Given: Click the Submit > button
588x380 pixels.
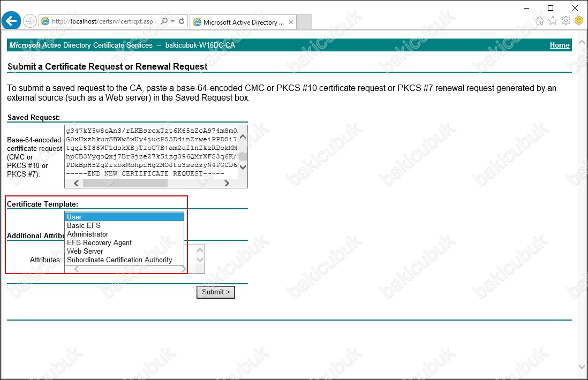Looking at the screenshot, I should (x=216, y=292).
